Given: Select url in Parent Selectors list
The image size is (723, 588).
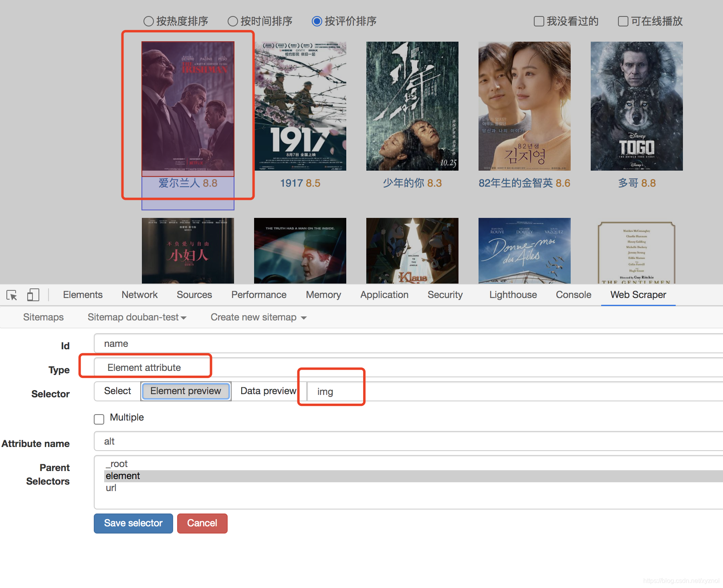Looking at the screenshot, I should [x=413, y=488].
